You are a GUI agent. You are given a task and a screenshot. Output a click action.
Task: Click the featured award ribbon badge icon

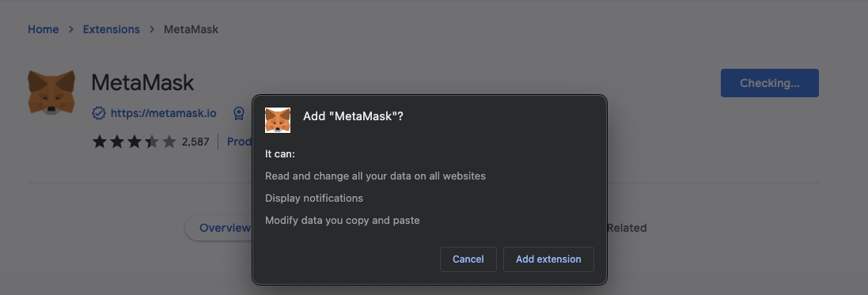tap(239, 113)
